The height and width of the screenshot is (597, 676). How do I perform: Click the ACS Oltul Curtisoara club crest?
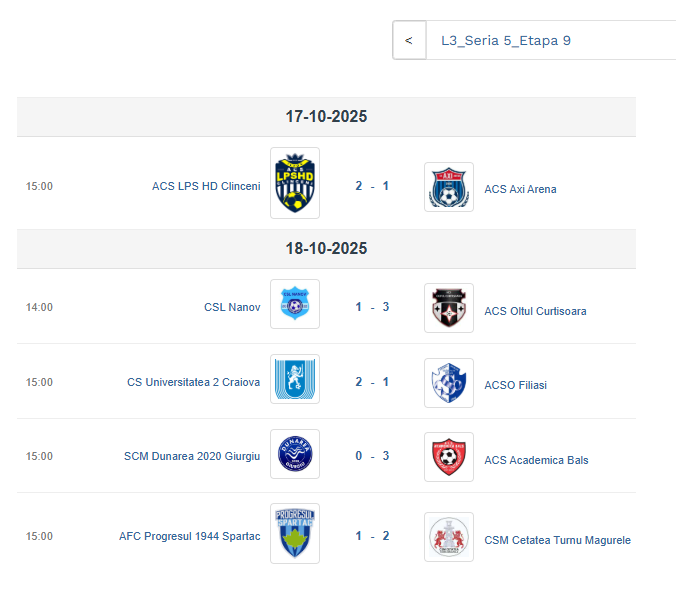[x=449, y=308]
